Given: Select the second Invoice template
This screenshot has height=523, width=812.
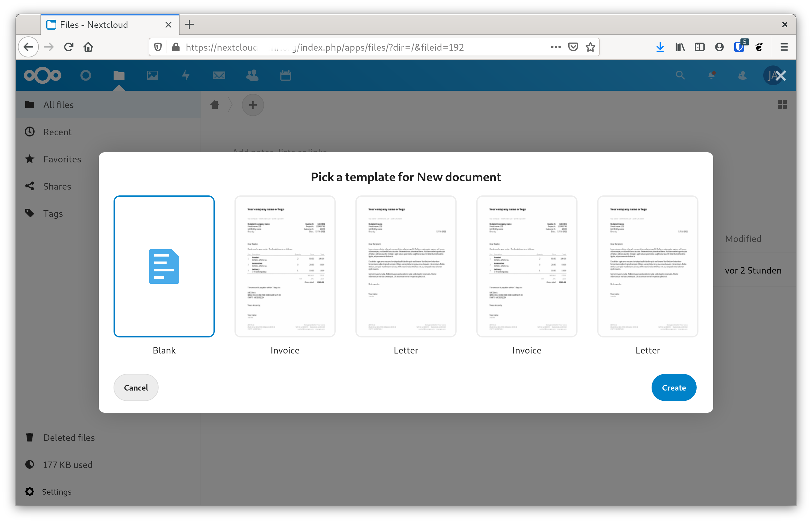Looking at the screenshot, I should [527, 267].
